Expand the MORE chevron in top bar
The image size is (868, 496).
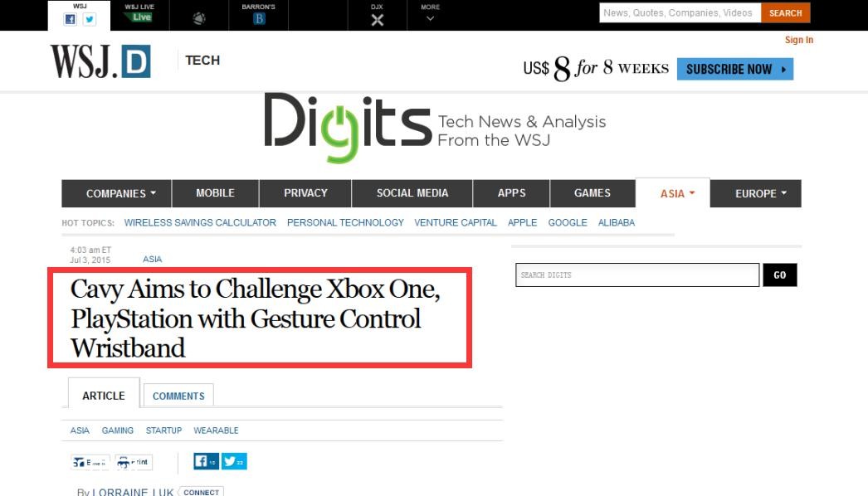click(x=430, y=18)
